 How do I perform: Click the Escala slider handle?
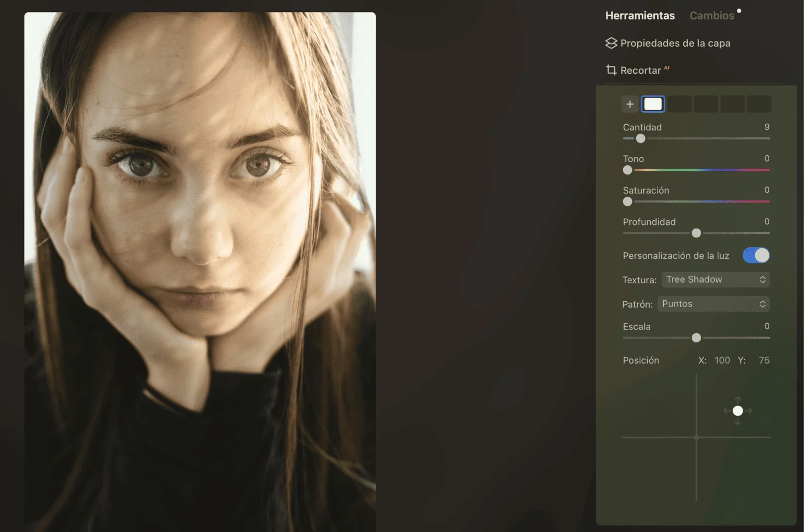[696, 338]
